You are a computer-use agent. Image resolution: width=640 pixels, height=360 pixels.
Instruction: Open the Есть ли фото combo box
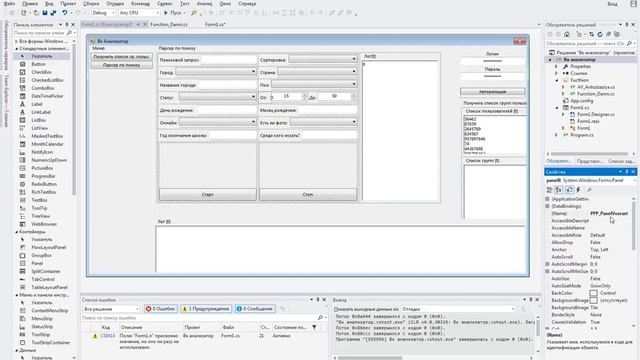324,122
